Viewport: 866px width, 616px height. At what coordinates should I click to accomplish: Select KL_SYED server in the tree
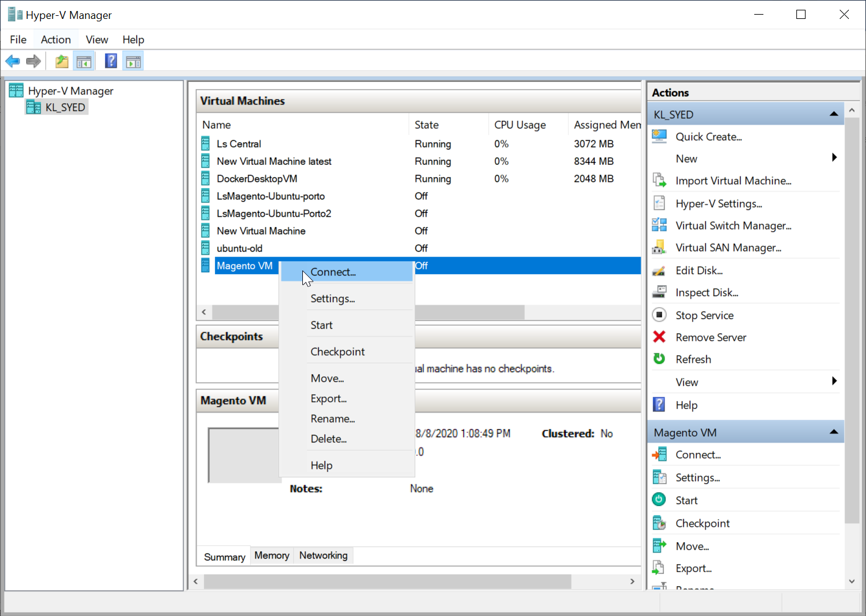tap(65, 107)
